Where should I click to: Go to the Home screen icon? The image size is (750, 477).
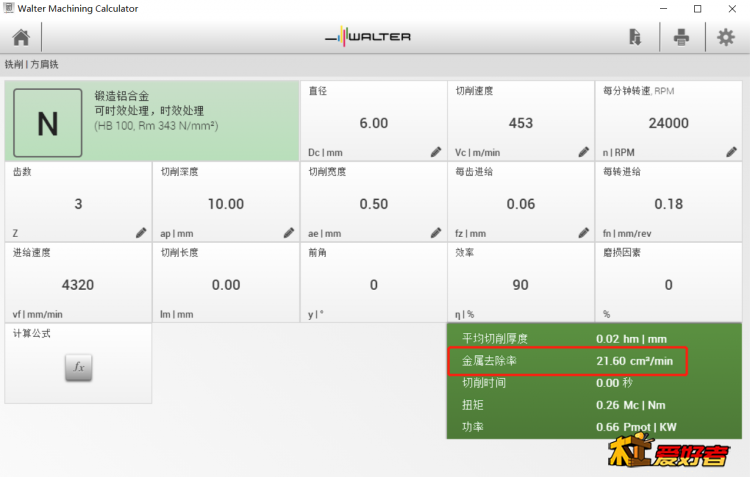point(21,37)
